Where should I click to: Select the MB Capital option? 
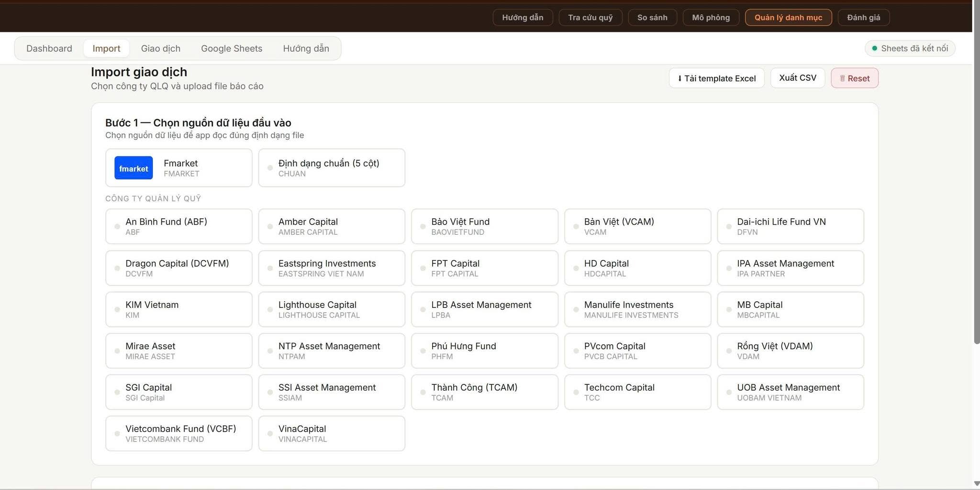click(x=791, y=309)
